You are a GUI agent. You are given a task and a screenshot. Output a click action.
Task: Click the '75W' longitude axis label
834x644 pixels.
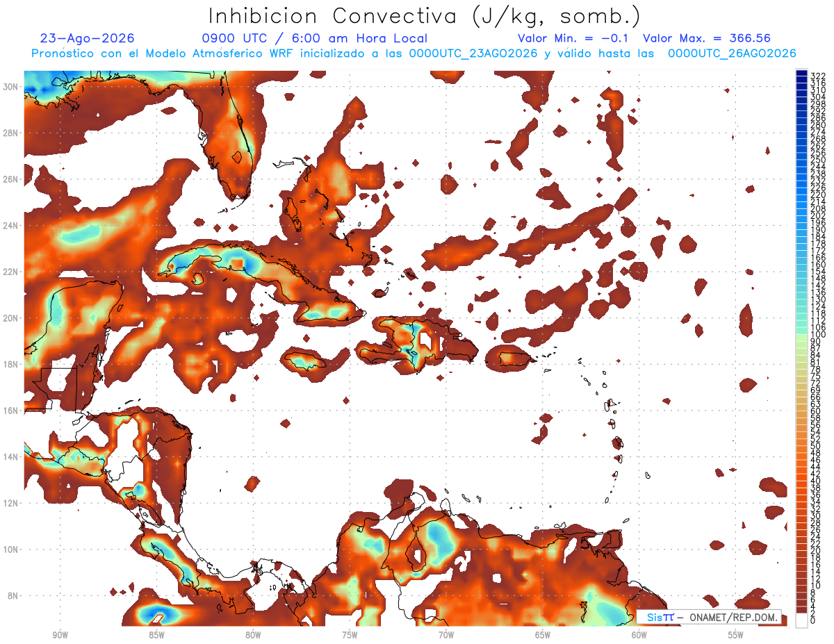350,635
